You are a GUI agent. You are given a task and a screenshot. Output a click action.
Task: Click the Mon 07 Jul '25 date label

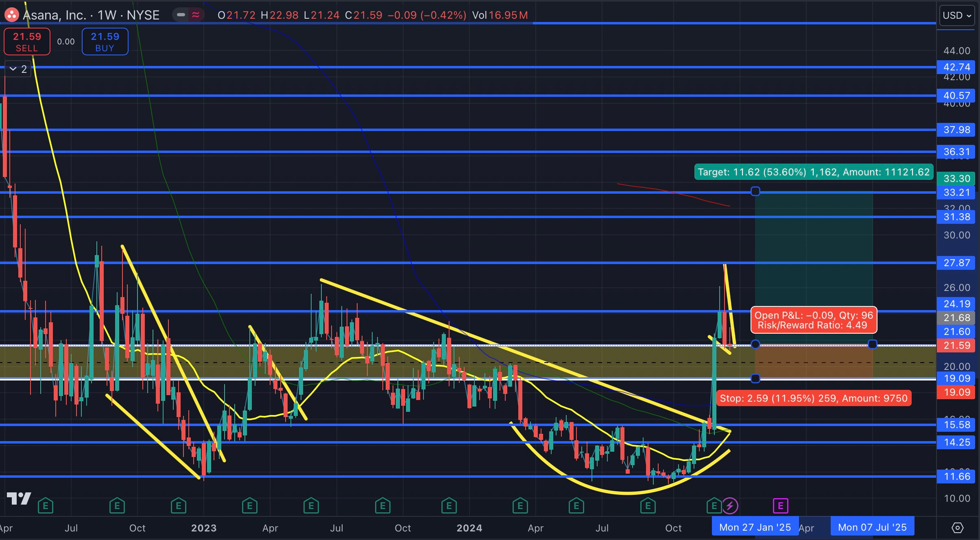(x=872, y=527)
